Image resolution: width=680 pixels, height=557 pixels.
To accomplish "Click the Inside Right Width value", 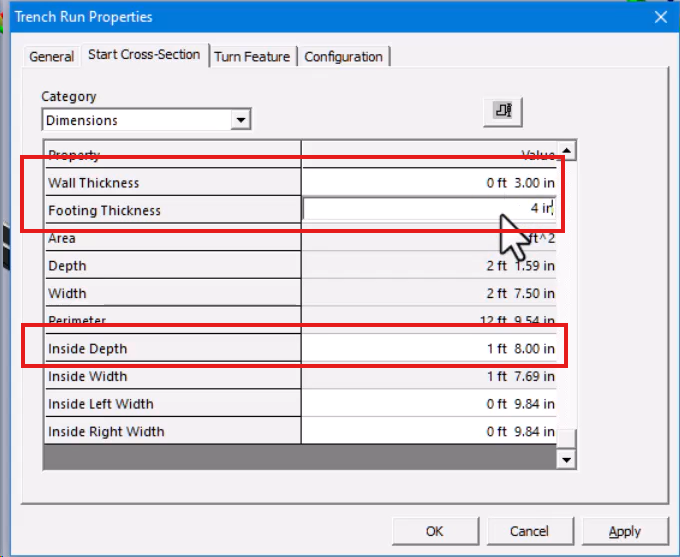I will [x=428, y=432].
